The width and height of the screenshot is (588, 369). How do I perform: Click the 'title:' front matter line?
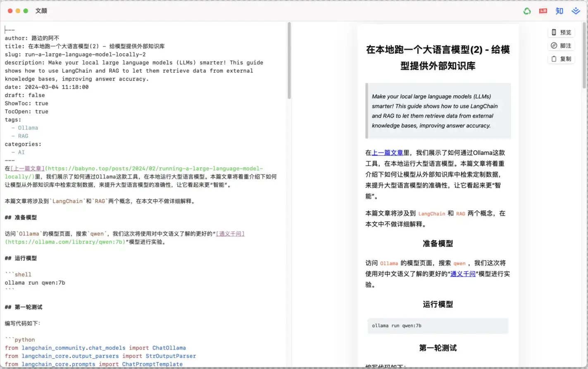[85, 46]
